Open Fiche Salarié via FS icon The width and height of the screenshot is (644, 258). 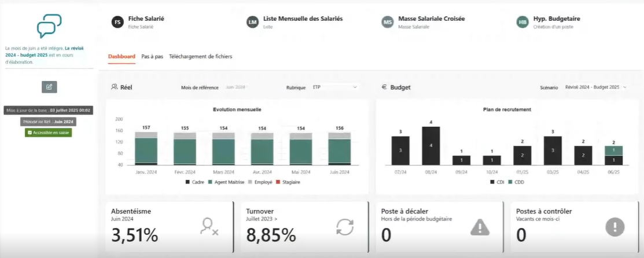point(118,22)
